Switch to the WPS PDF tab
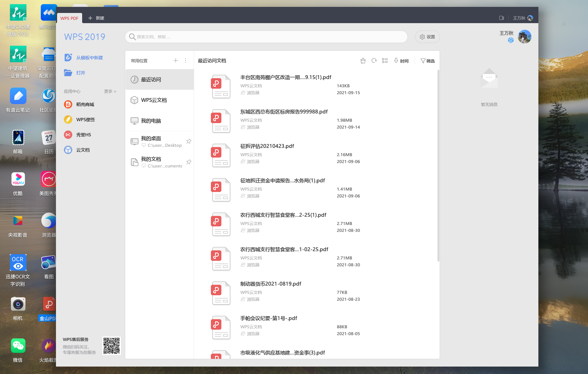 pyautogui.click(x=69, y=18)
